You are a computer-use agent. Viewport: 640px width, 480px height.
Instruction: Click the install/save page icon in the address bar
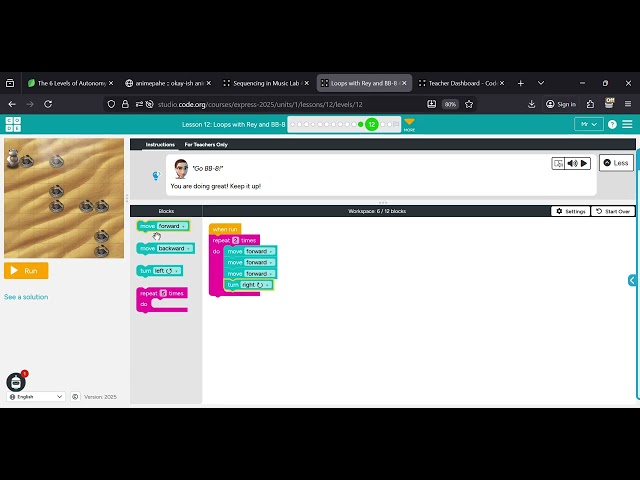pos(431,104)
